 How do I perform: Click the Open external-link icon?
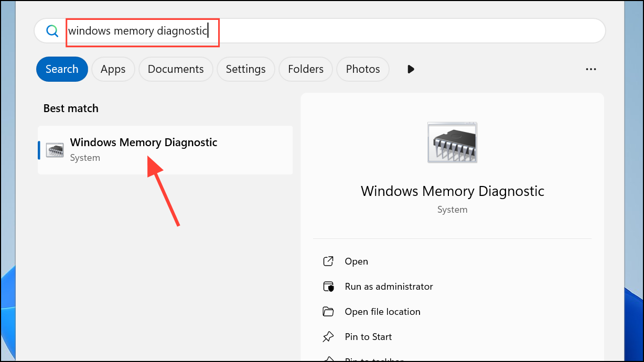(328, 261)
